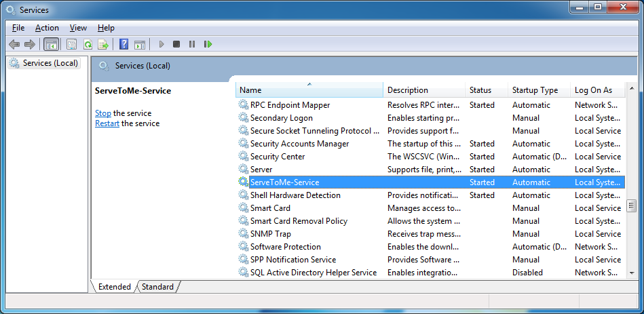Click the Disabled startup type for SQL Helper
The height and width of the screenshot is (314, 644).
(x=527, y=272)
